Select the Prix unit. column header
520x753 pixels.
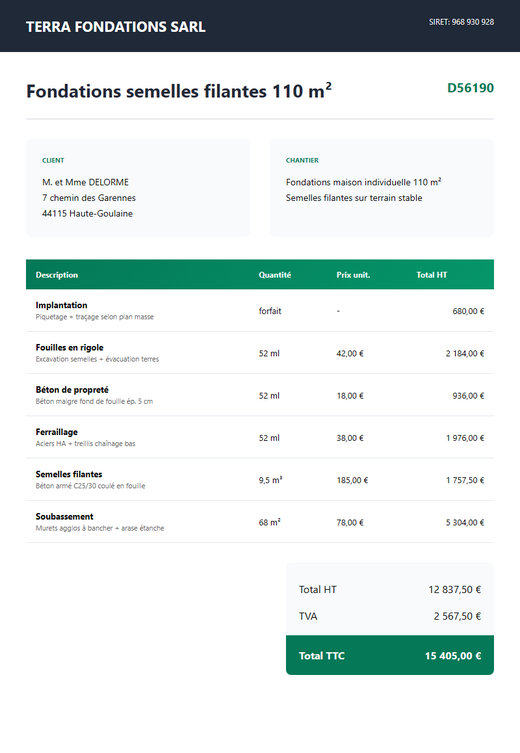[x=353, y=275]
